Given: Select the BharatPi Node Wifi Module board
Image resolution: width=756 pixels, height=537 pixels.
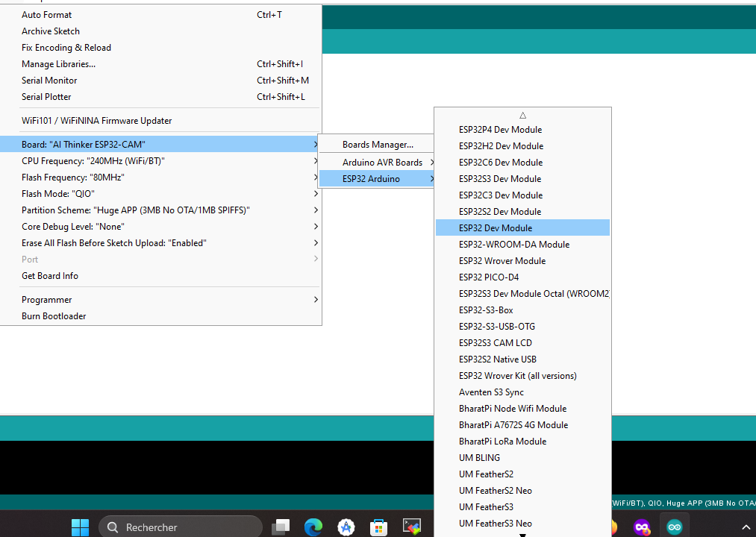Looking at the screenshot, I should click(x=522, y=408).
